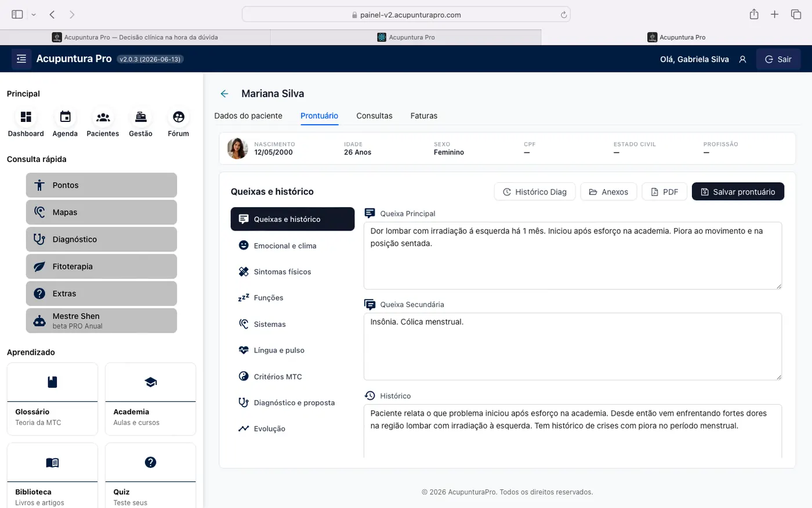812x508 pixels.
Task: Click the Safari share icon
Action: (754, 15)
